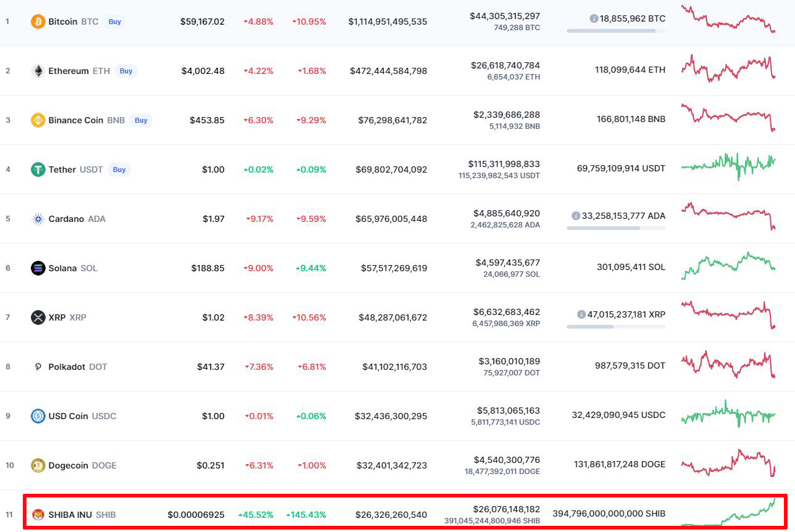The height and width of the screenshot is (532, 795).
Task: Click the Cardano logo icon
Action: 38,219
